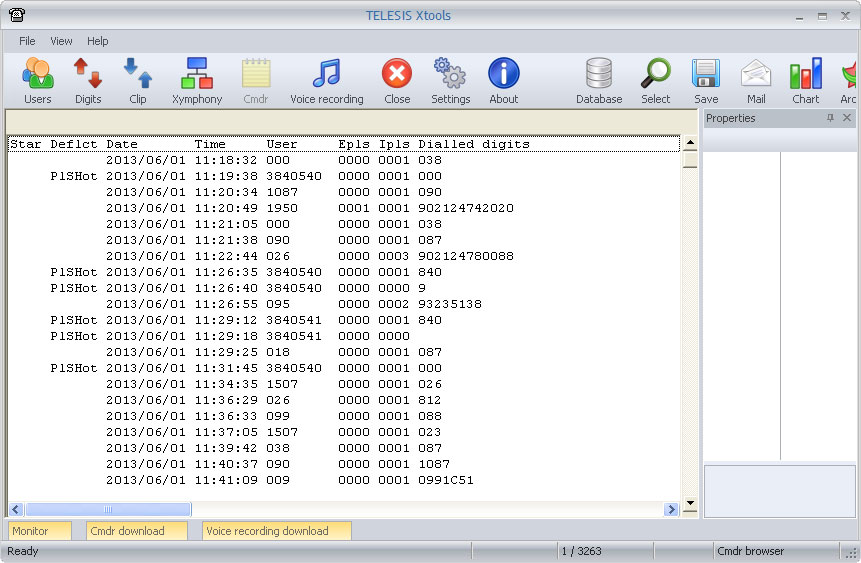Switch to Cmdr download tab
This screenshot has height=563, width=861.
(x=137, y=531)
